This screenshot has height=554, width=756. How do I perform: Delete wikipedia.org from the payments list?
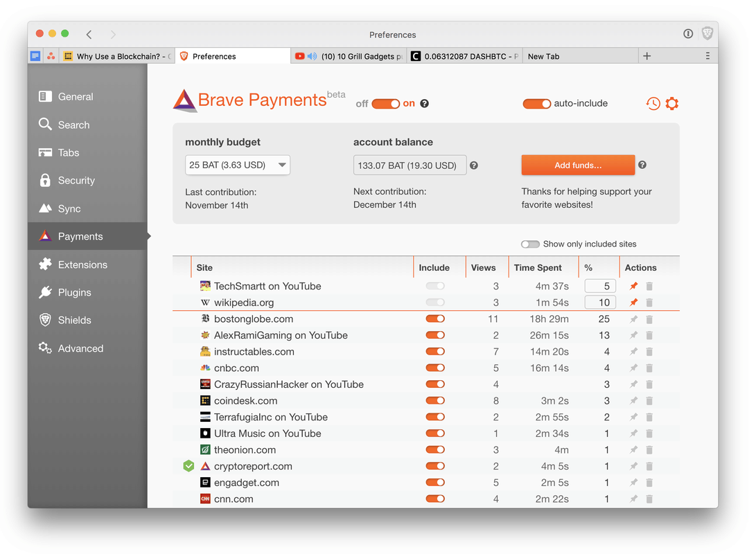pos(649,302)
